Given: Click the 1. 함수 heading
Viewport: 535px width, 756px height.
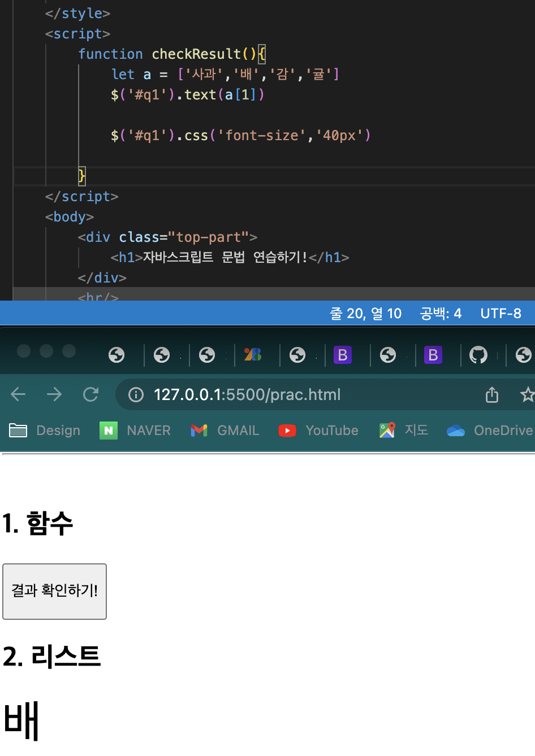Looking at the screenshot, I should click(x=38, y=523).
